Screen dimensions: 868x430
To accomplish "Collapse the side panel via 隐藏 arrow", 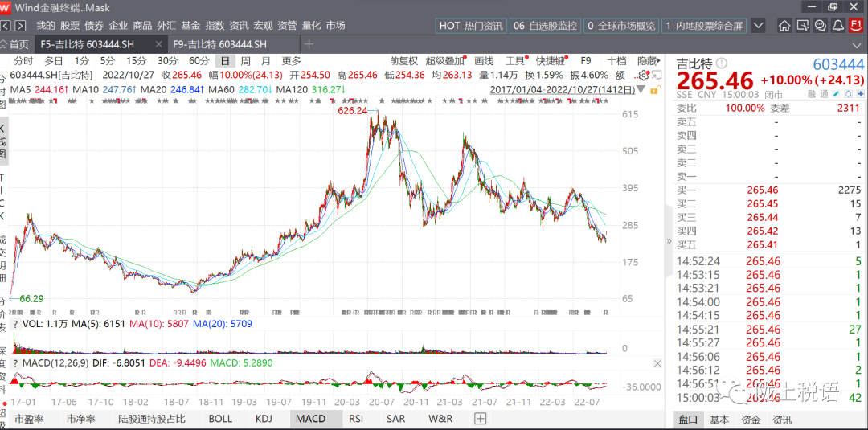I will click(x=647, y=61).
